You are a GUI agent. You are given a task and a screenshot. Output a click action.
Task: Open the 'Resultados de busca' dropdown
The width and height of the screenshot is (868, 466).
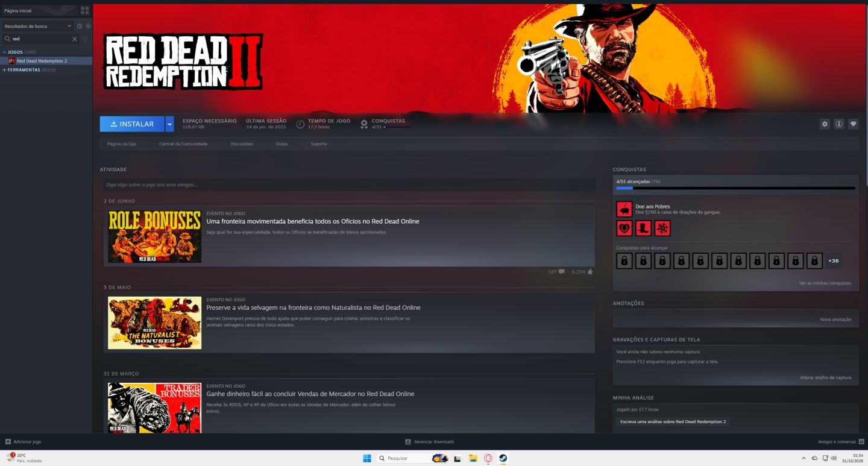(x=37, y=26)
